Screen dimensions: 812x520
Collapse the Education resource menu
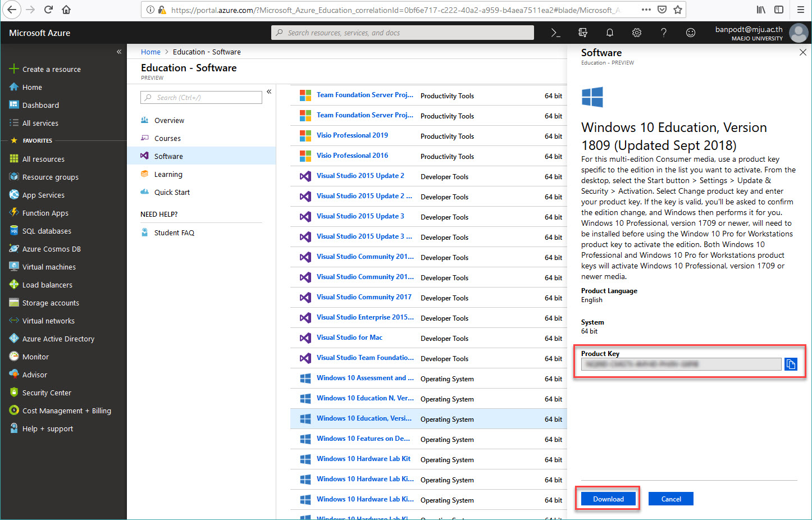pyautogui.click(x=269, y=92)
